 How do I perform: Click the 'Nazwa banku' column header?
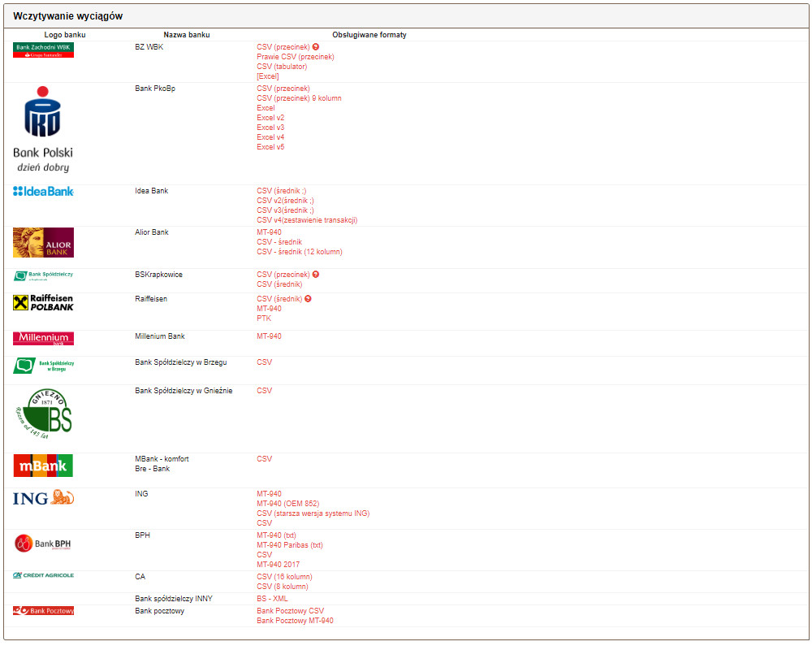tap(187, 35)
